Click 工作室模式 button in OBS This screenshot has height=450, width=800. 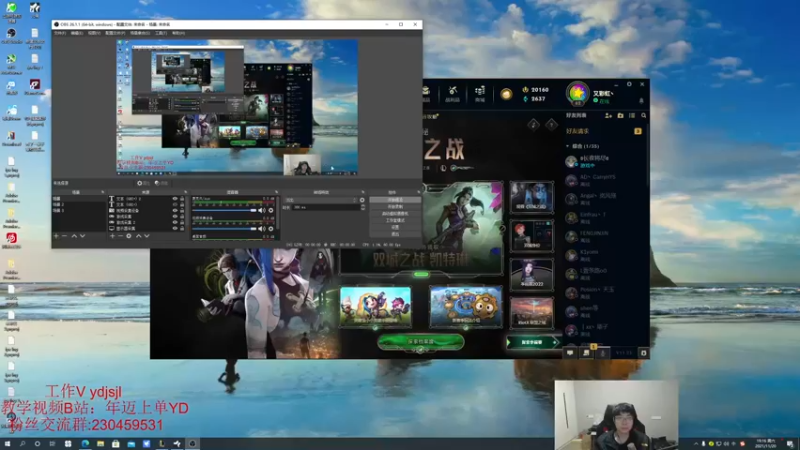click(x=395, y=220)
